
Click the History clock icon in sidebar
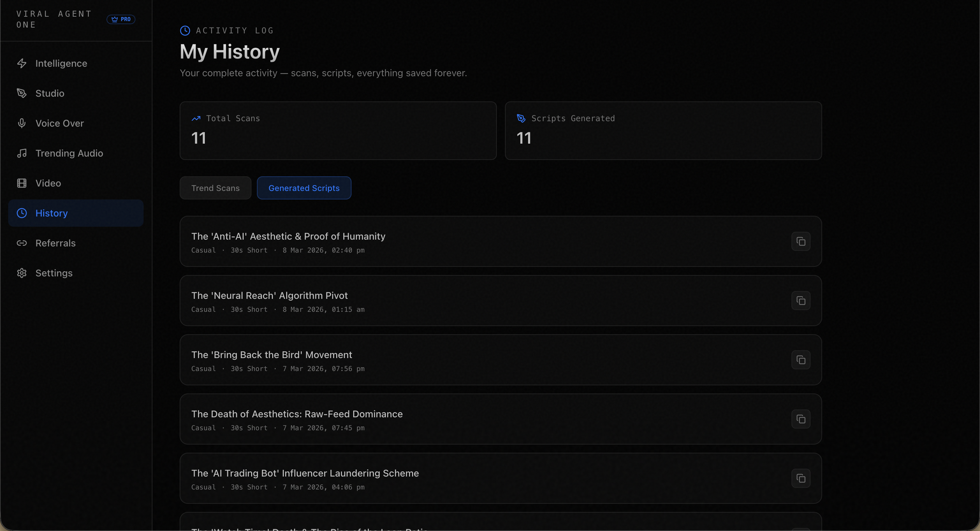point(22,213)
